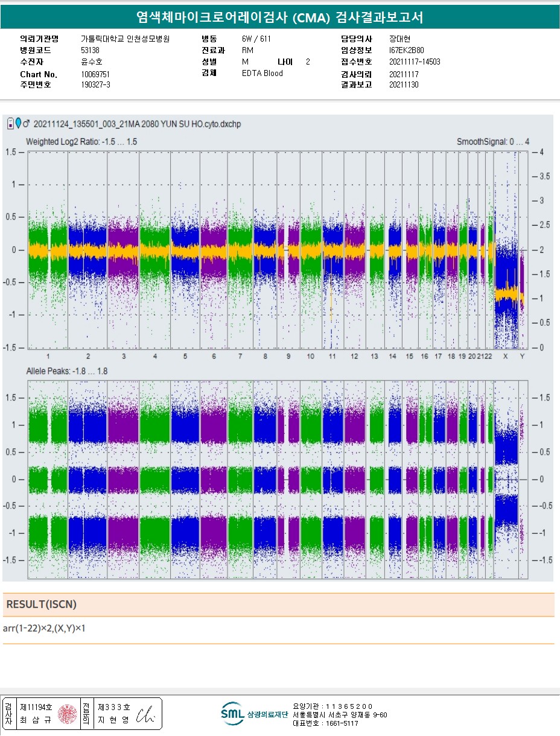This screenshot has height=736, width=560.
Task: Click the report title '염색체마이크로어레이검사 (CMA) 검사결과보고서'
Action: (x=280, y=17)
